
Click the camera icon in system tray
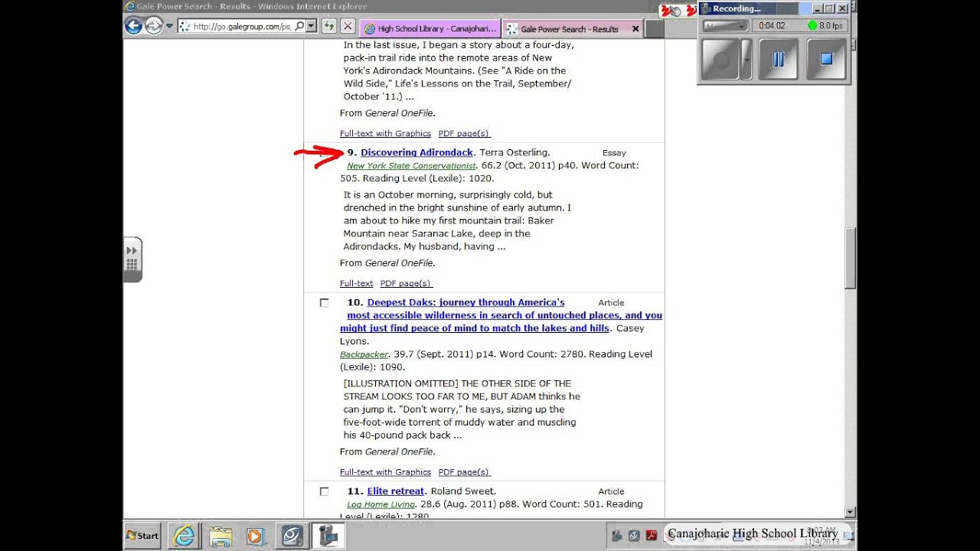pos(617,536)
